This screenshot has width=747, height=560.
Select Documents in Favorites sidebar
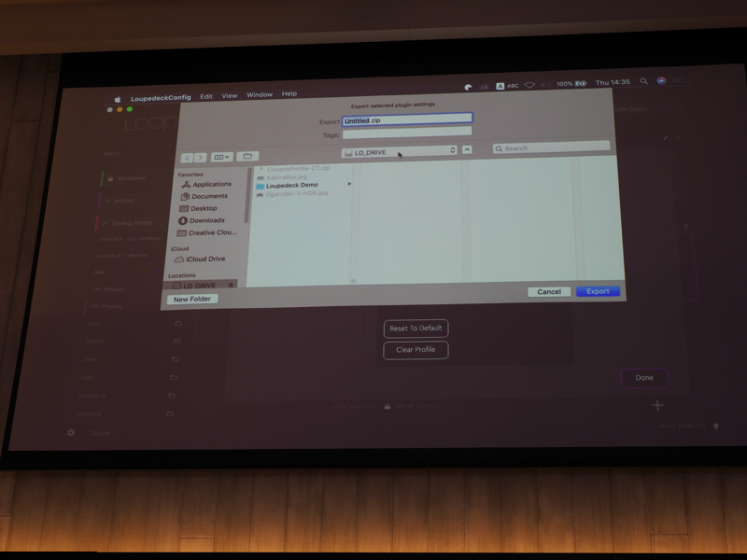pos(205,196)
